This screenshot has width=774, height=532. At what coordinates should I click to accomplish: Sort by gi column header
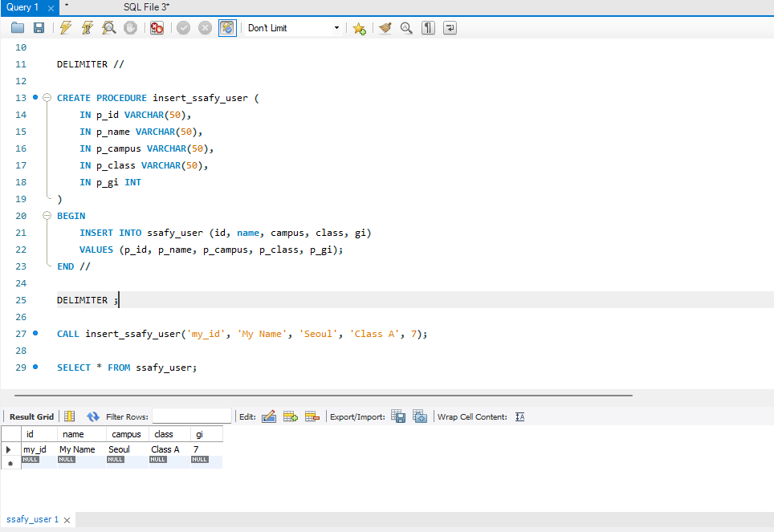tap(206, 434)
